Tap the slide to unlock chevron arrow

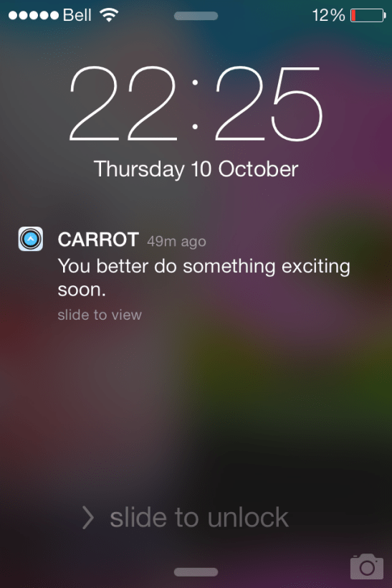coord(87,518)
